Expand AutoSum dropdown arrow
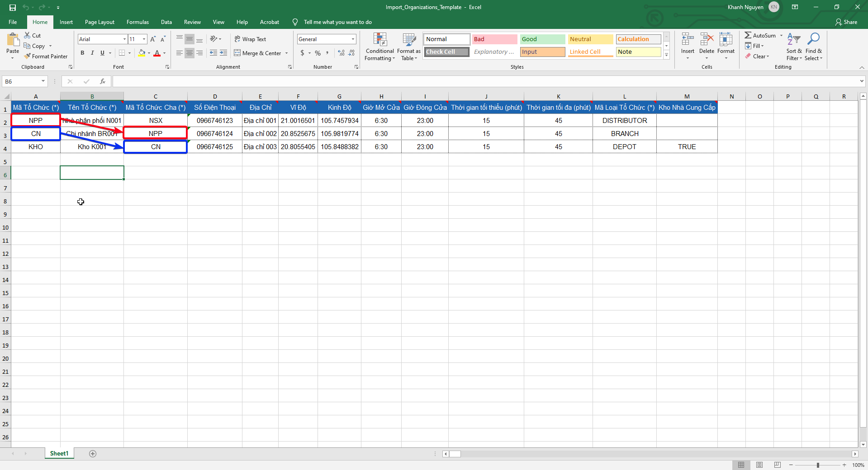The height and width of the screenshot is (470, 868). coord(781,35)
